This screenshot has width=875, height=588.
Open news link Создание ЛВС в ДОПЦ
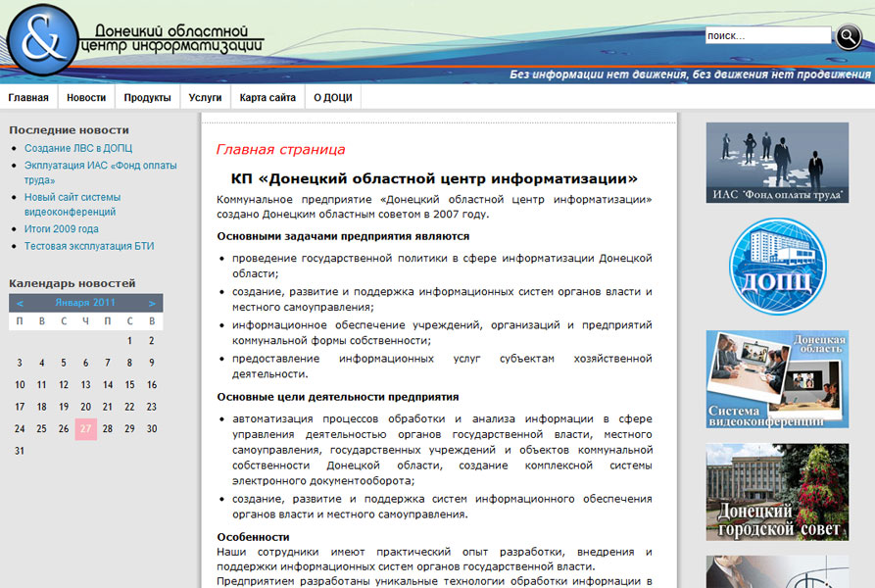click(x=78, y=148)
